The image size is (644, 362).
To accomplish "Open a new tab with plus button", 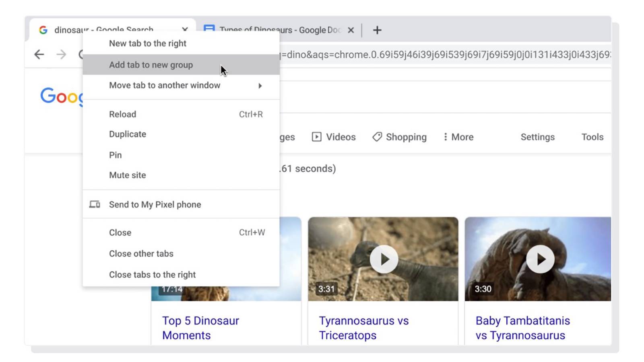I will pos(377,30).
